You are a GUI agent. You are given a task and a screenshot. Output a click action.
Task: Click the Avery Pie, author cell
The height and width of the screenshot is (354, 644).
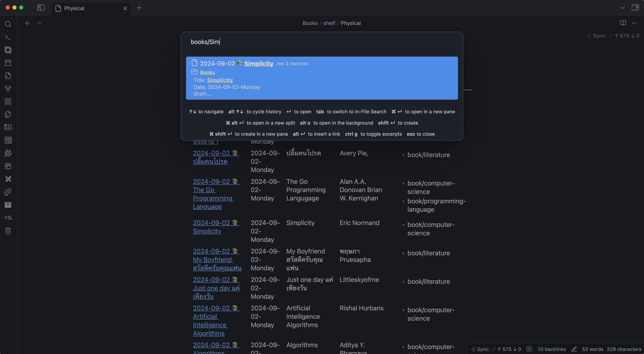click(354, 153)
